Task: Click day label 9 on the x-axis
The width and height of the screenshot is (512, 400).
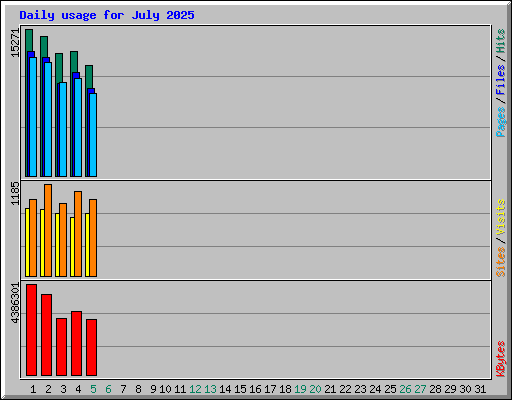Action: click(153, 389)
